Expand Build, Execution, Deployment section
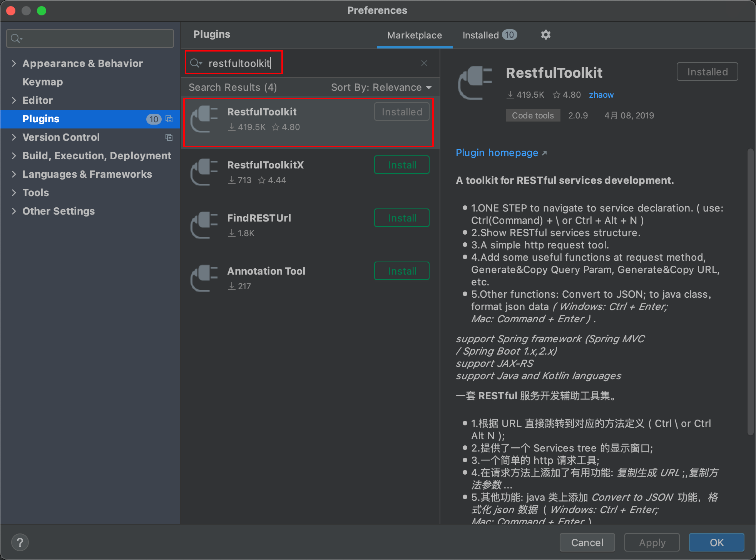The image size is (756, 560). tap(14, 156)
